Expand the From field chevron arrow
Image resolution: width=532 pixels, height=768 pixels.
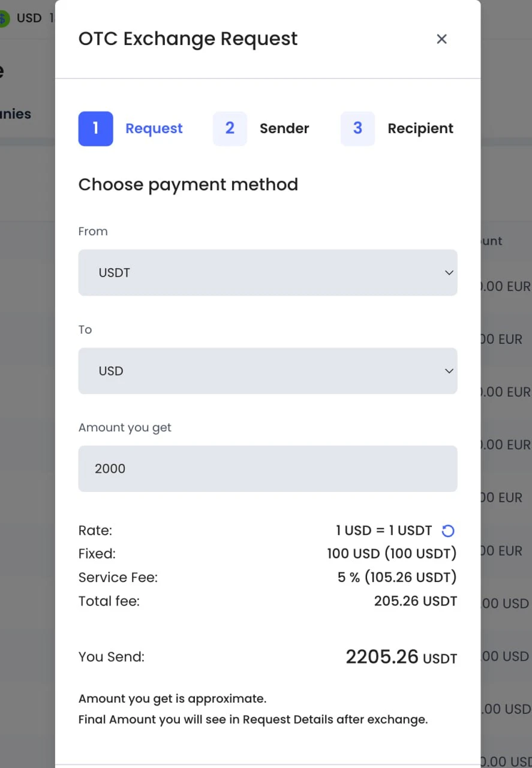(449, 273)
